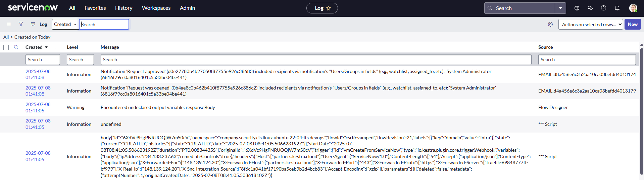This screenshot has width=644, height=180.
Task: Click the All breadcrumb link
Action: click(6, 37)
